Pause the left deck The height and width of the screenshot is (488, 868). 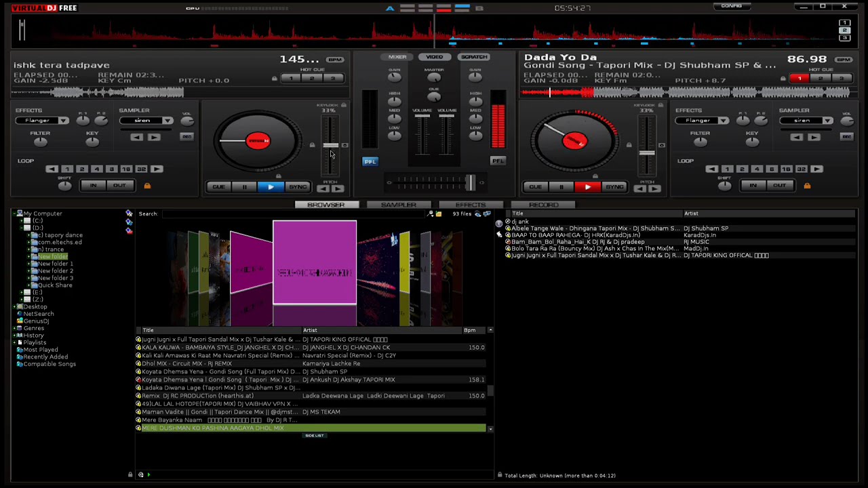point(244,187)
